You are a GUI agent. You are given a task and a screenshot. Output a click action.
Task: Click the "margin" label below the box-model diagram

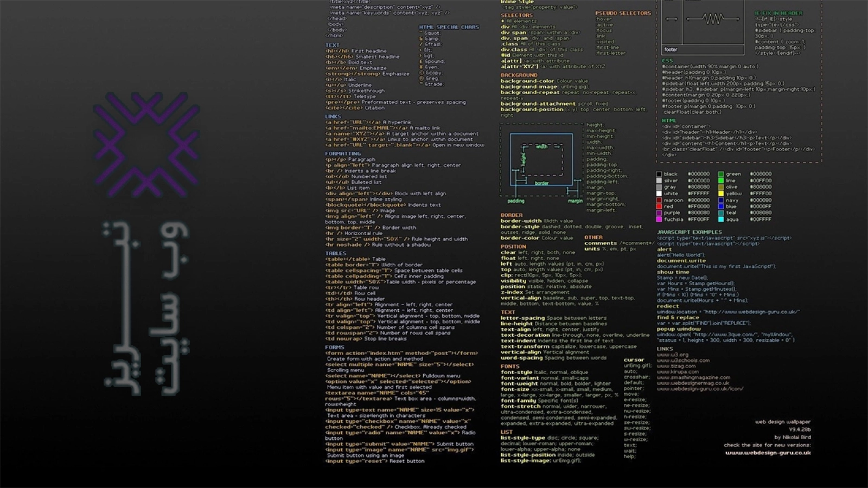[575, 201]
